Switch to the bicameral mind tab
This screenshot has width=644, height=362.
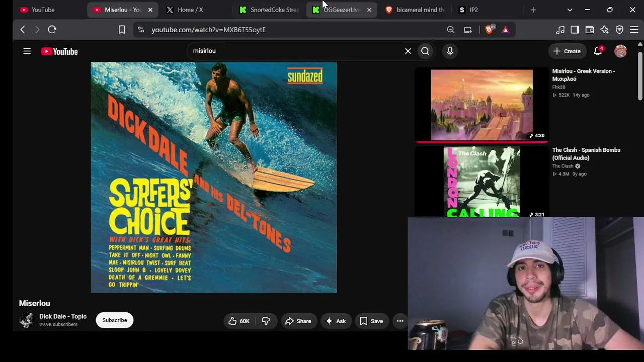(x=415, y=10)
